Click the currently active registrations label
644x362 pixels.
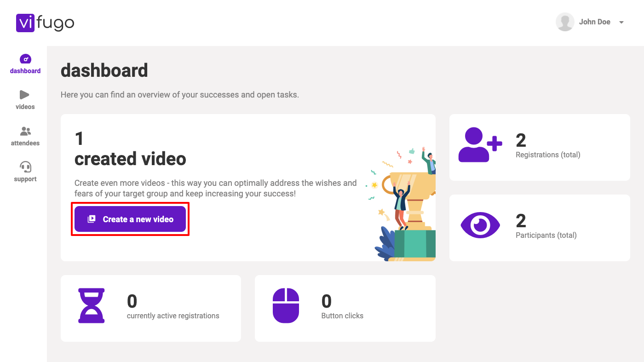pos(173,316)
